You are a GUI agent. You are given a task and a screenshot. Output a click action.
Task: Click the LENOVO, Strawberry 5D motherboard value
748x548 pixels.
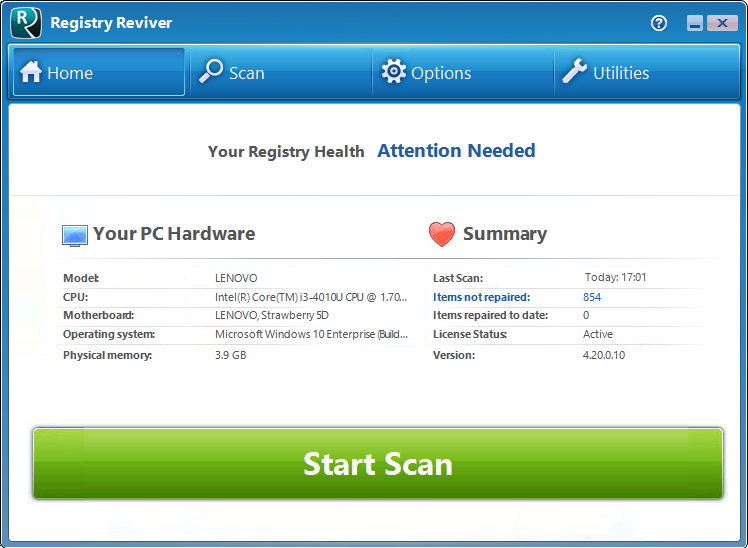click(272, 315)
